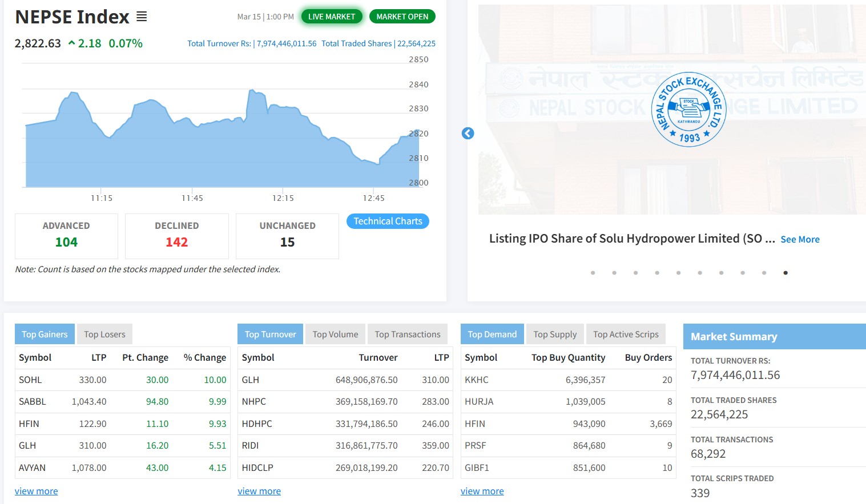Click view more under Top Demand table
Image resolution: width=866 pixels, height=504 pixels.
coord(482,491)
